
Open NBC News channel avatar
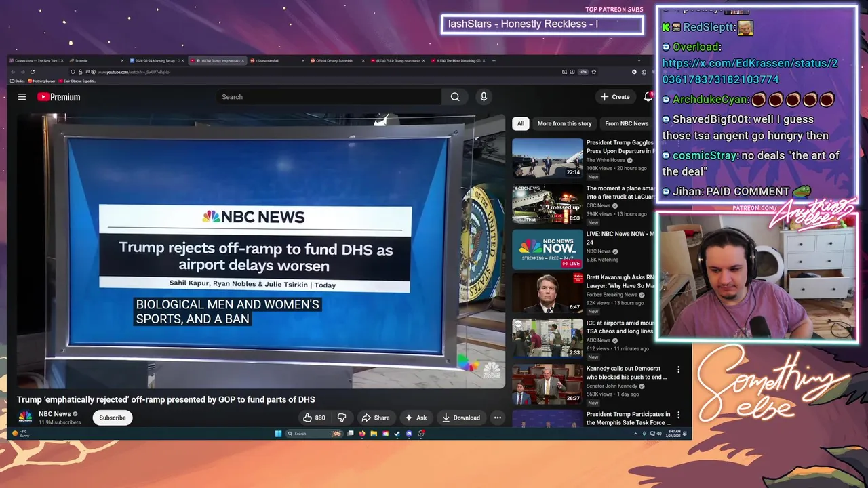click(x=25, y=418)
